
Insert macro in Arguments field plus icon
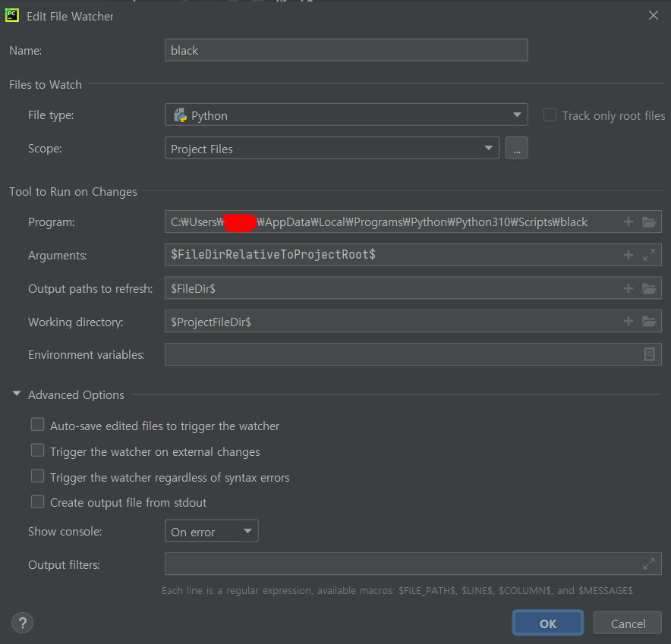coord(628,255)
